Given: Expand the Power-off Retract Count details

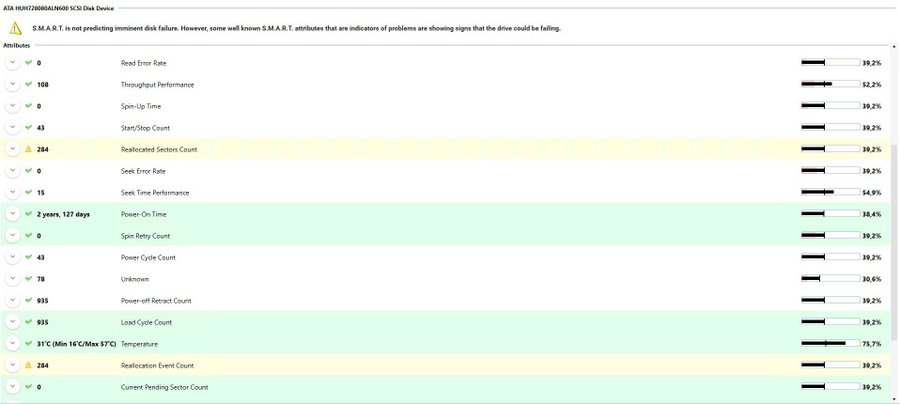Looking at the screenshot, I should pyautogui.click(x=13, y=300).
